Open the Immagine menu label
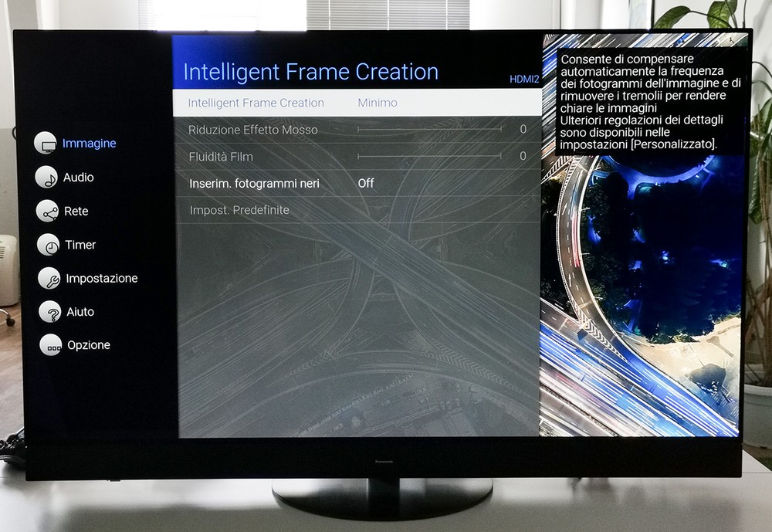Image resolution: width=772 pixels, height=532 pixels. coord(89,144)
